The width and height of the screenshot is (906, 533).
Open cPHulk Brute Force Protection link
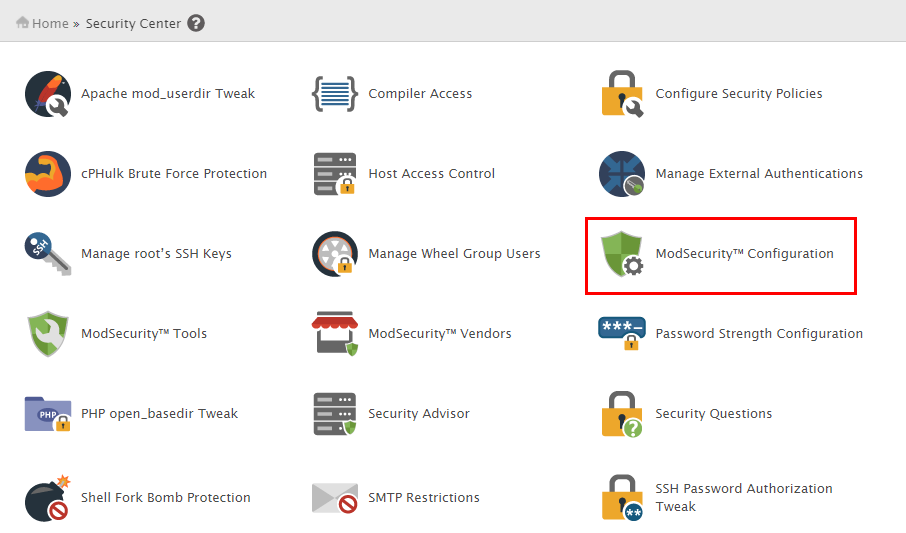(x=174, y=173)
